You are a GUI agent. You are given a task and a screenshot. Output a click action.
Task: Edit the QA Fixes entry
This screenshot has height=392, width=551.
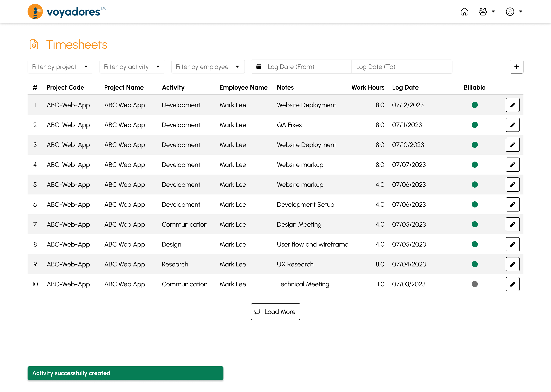512,125
